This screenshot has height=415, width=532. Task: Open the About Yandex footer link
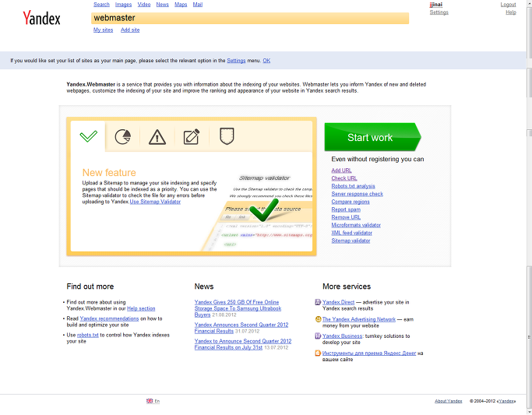[448, 401]
